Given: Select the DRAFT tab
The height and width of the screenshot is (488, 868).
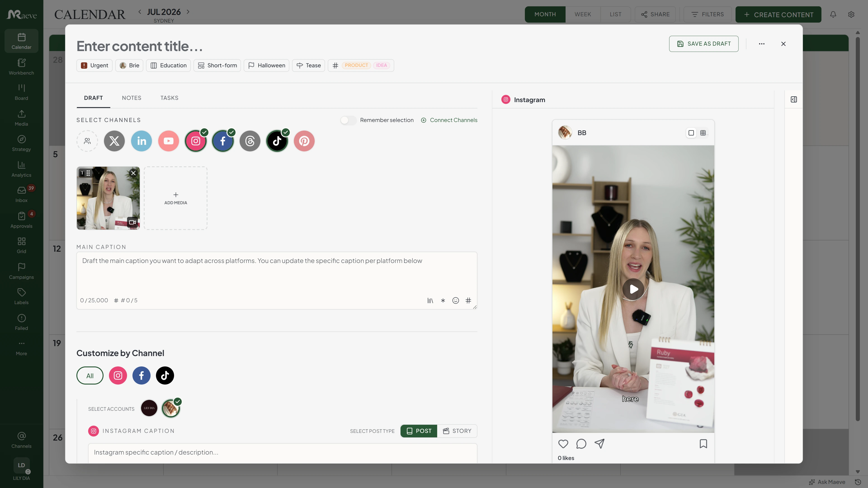Looking at the screenshot, I should point(93,98).
